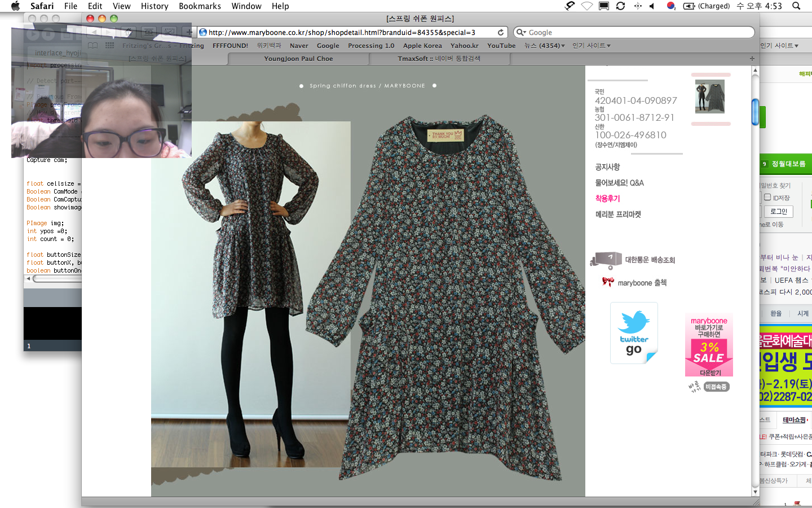Image resolution: width=812 pixels, height=508 pixels.
Task: Open the Google search engine dropdown arrow
Action: [522, 33]
